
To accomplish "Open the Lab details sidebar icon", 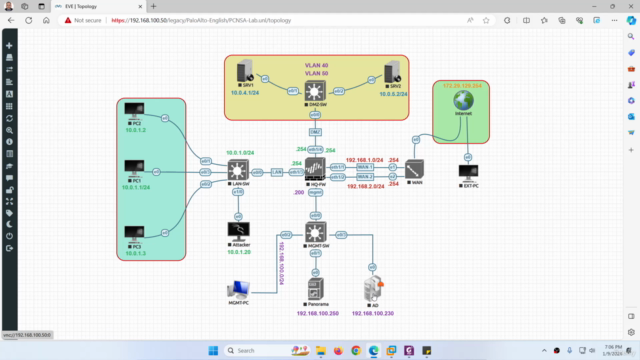I will coord(9,154).
